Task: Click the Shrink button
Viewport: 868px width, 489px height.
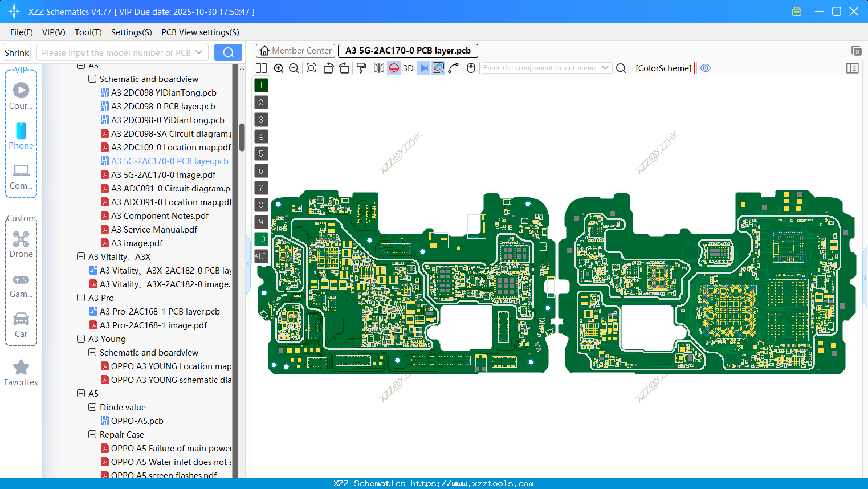Action: tap(17, 52)
